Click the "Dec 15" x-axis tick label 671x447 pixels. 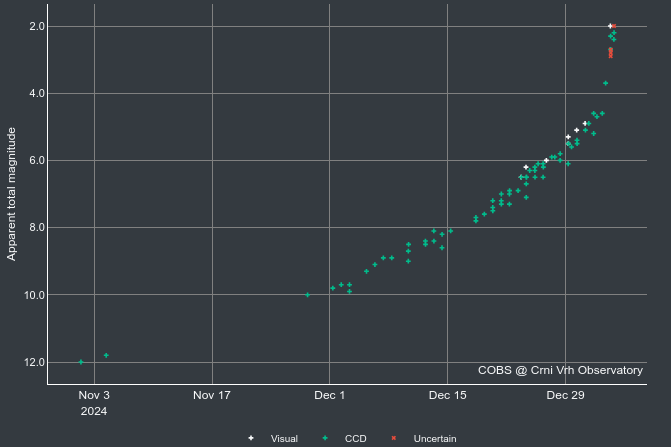point(447,396)
